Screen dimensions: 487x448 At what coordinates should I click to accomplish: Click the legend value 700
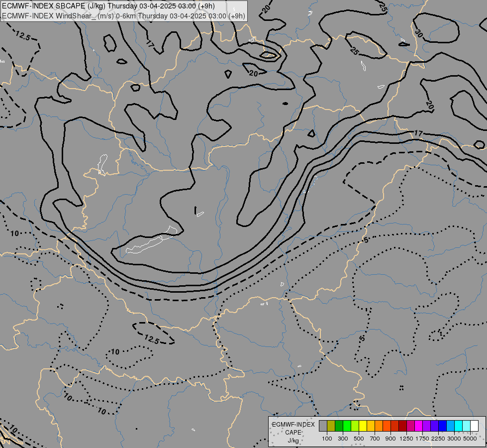(x=375, y=439)
